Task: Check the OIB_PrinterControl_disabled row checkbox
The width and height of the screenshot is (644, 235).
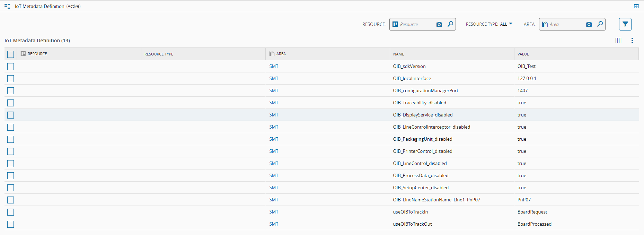Action: (x=11, y=151)
